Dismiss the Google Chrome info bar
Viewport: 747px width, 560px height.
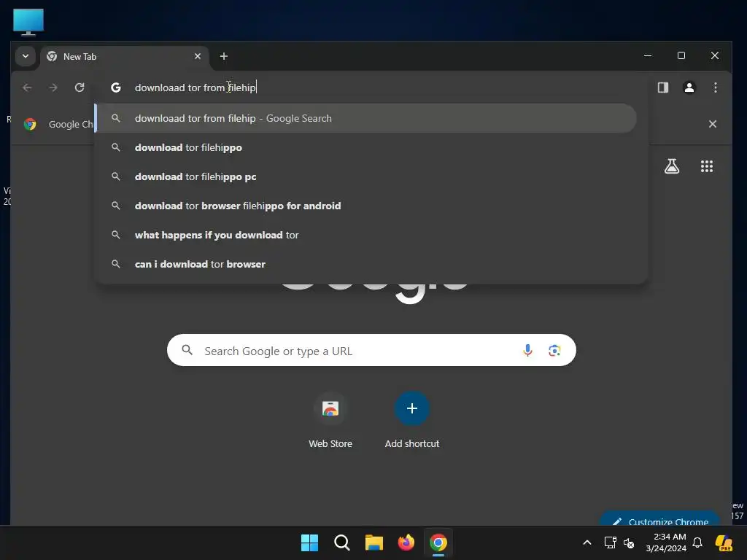(x=712, y=124)
